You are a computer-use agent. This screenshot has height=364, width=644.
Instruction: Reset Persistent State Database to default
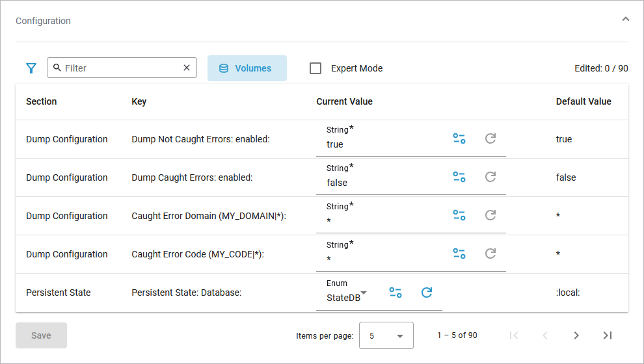tap(427, 292)
